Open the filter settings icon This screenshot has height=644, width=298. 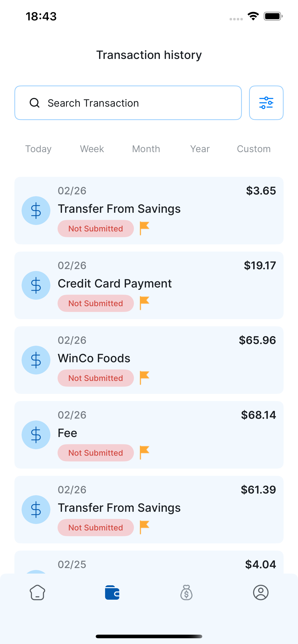266,103
